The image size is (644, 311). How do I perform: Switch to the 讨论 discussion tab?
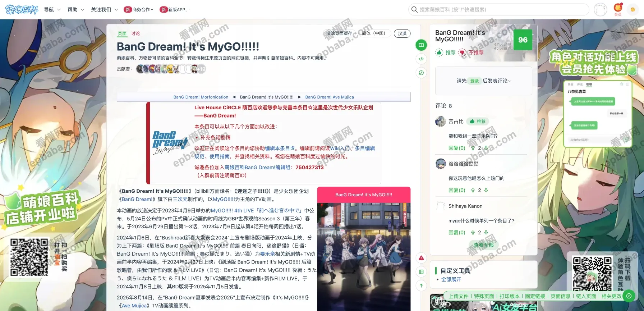click(x=135, y=33)
